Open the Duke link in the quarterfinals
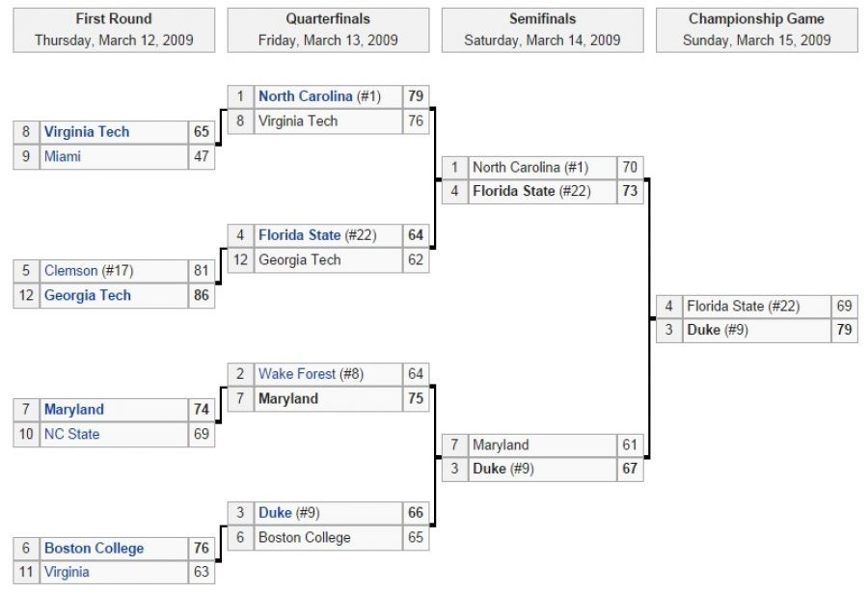 coord(275,513)
